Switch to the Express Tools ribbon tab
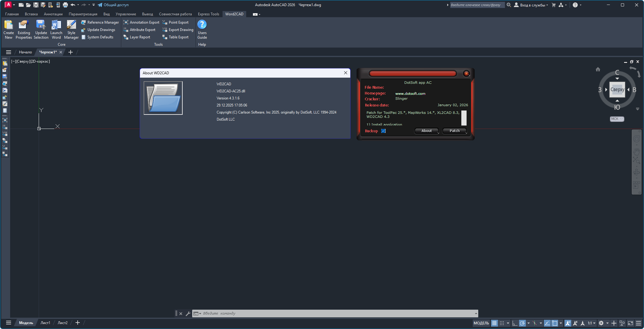 pyautogui.click(x=208, y=14)
